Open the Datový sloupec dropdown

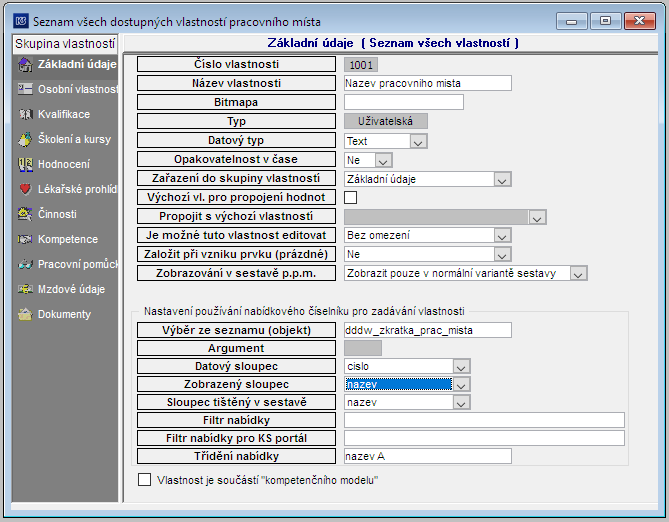461,366
